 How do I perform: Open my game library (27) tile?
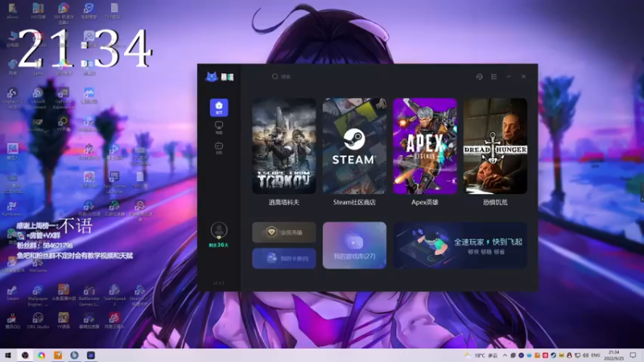(354, 245)
